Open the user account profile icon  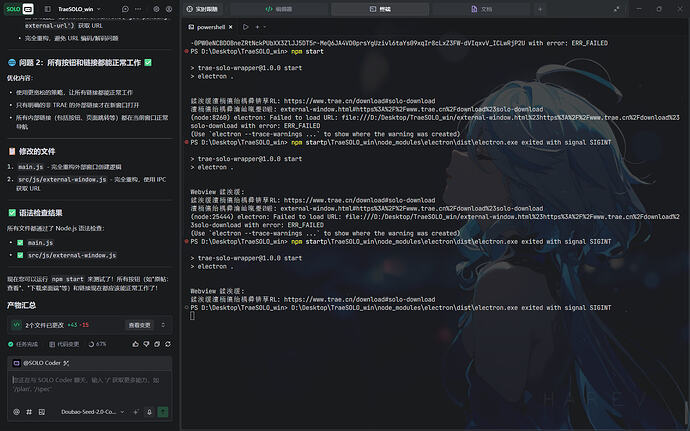point(169,9)
